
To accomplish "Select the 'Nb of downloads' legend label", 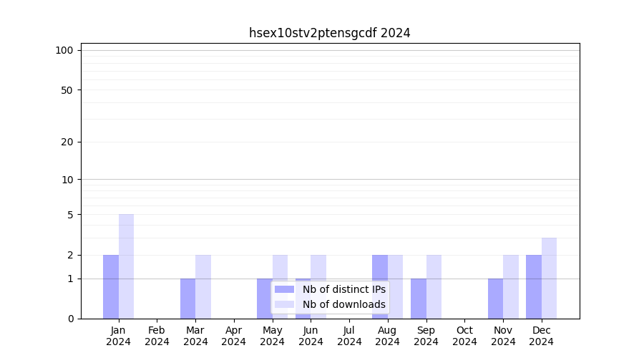I will 343,304.
